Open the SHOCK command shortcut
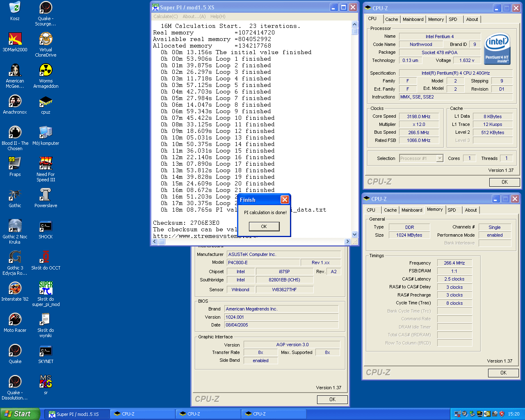The image size is (525, 420). click(46, 229)
